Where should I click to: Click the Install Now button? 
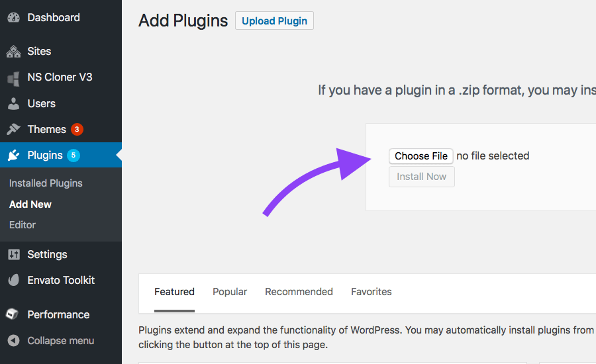coord(422,177)
